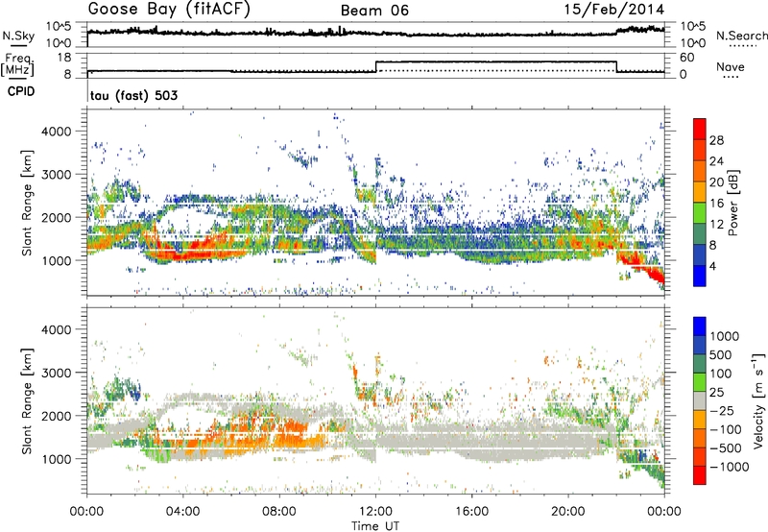Click the '-1000' tick on velocity colorbar

point(729,467)
